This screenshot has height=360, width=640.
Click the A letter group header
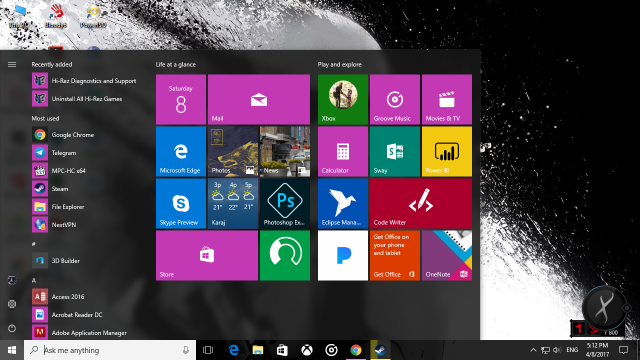point(34,280)
